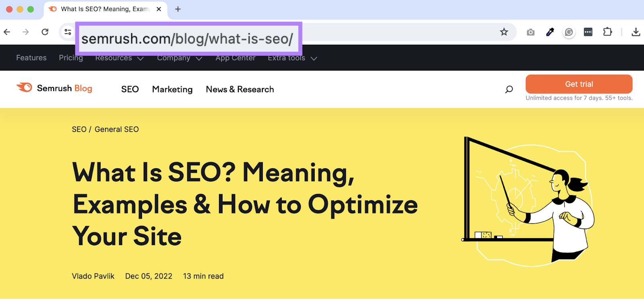The image size is (644, 299).
Task: Click the downloads icon in the toolbar
Action: pos(636,32)
